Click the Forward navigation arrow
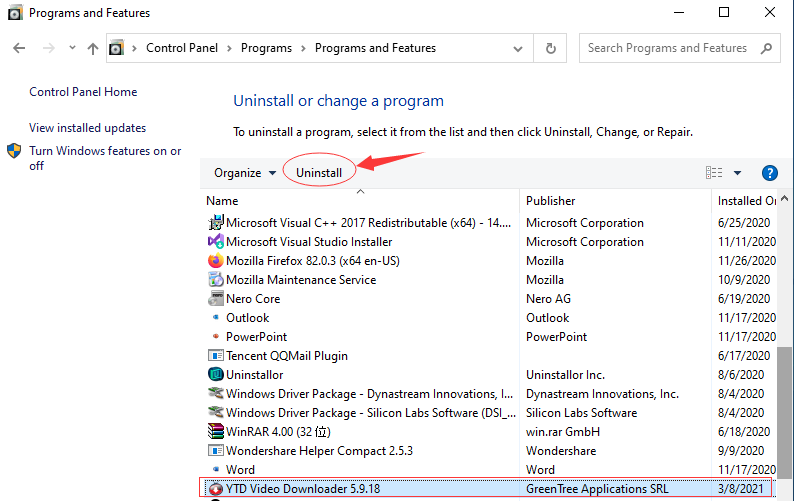Viewport: 794px width, 501px height. pos(49,48)
